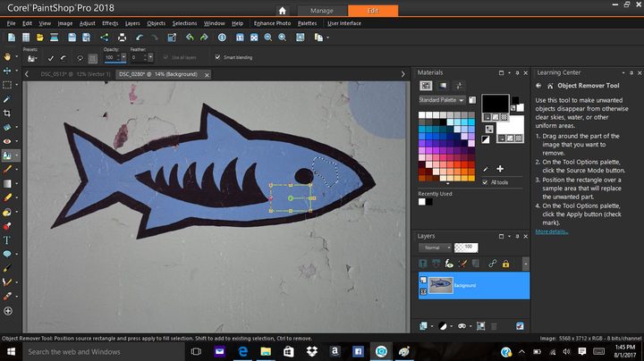Open the Presets dropdown in Tool Options

pyautogui.click(x=31, y=58)
